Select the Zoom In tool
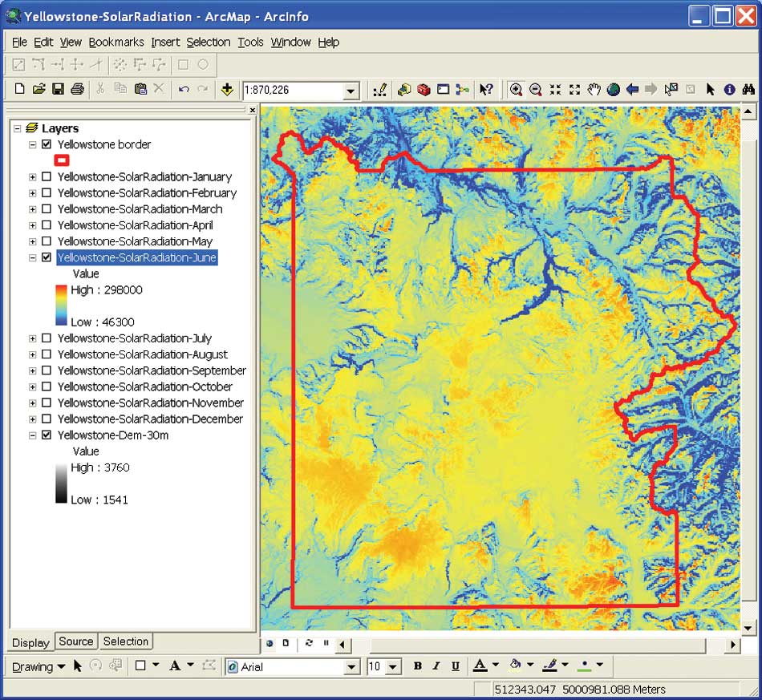Image resolution: width=762 pixels, height=700 pixels. click(x=516, y=90)
